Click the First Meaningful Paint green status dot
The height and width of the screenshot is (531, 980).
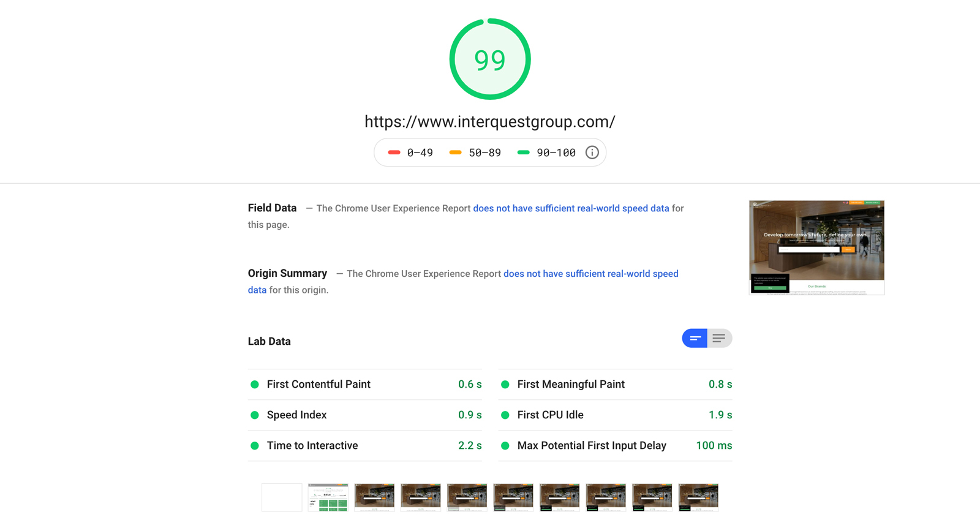[505, 385]
